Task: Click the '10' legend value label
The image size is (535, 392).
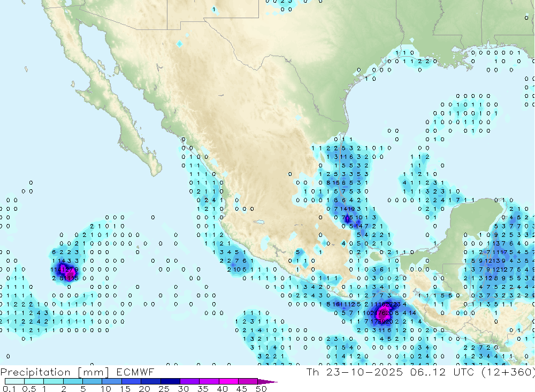Action: (x=106, y=389)
